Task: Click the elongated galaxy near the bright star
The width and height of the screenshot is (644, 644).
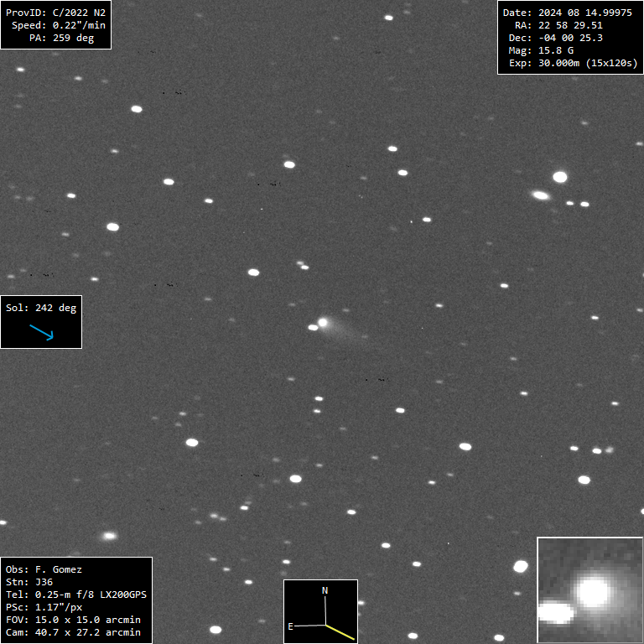Action: [541, 195]
